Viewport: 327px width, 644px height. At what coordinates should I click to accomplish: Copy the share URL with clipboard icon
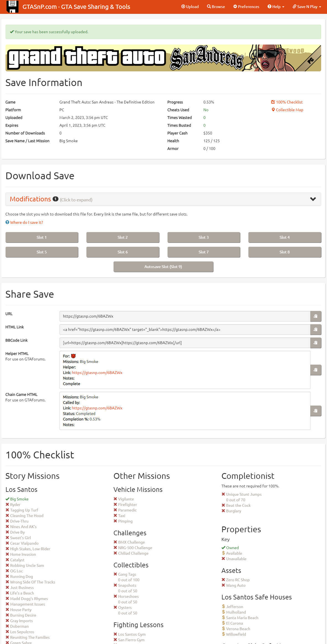click(x=316, y=316)
